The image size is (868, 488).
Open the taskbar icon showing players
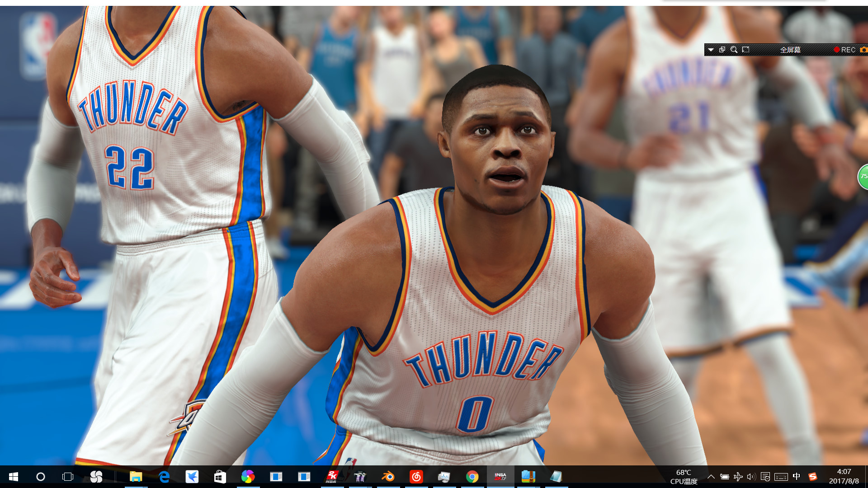coord(360,477)
